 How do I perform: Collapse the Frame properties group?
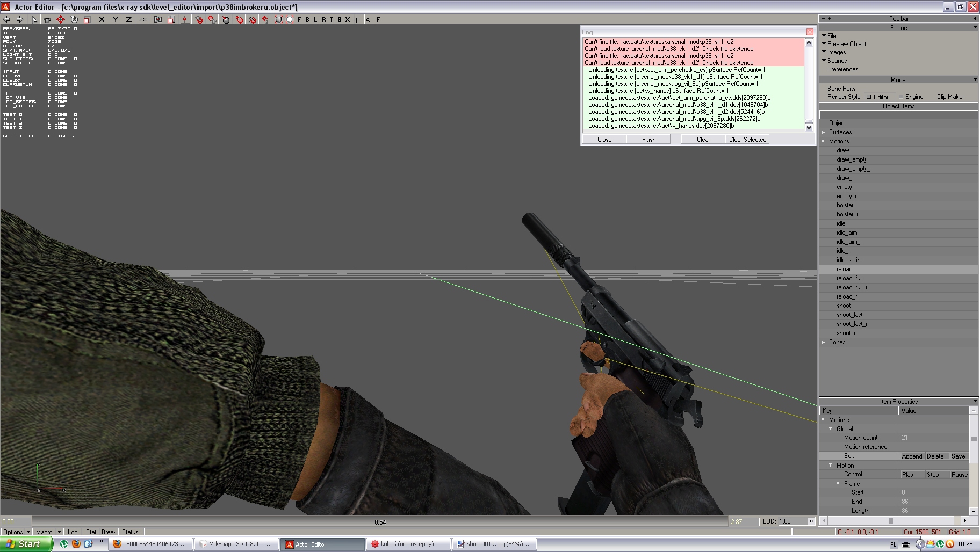point(838,483)
